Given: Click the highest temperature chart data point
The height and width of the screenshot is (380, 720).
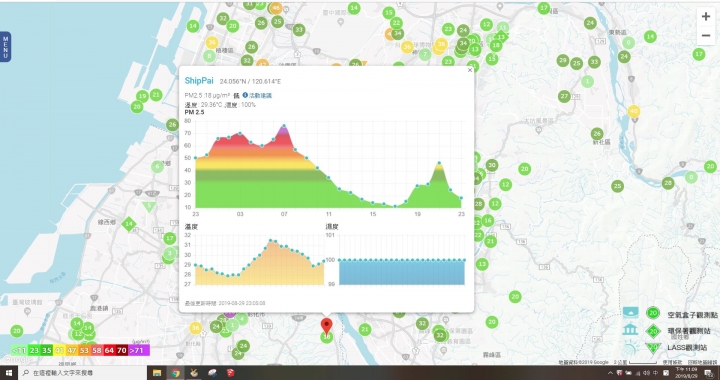Looking at the screenshot, I should pyautogui.click(x=270, y=240).
